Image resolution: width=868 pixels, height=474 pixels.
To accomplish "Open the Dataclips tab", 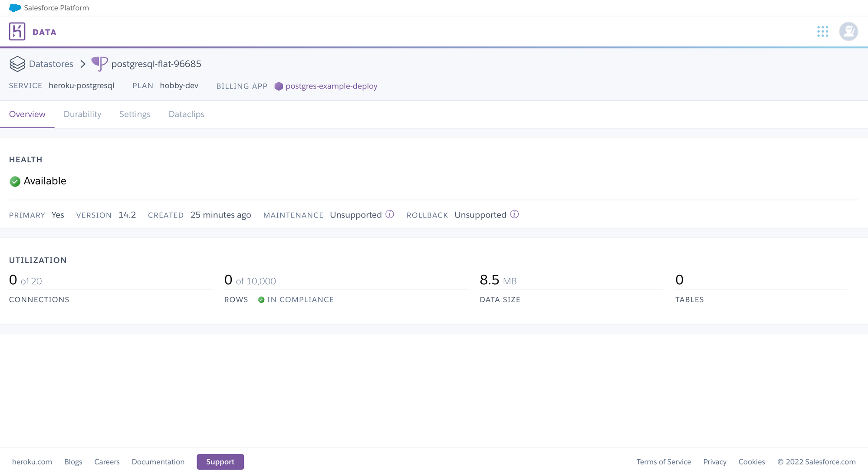I will click(187, 114).
